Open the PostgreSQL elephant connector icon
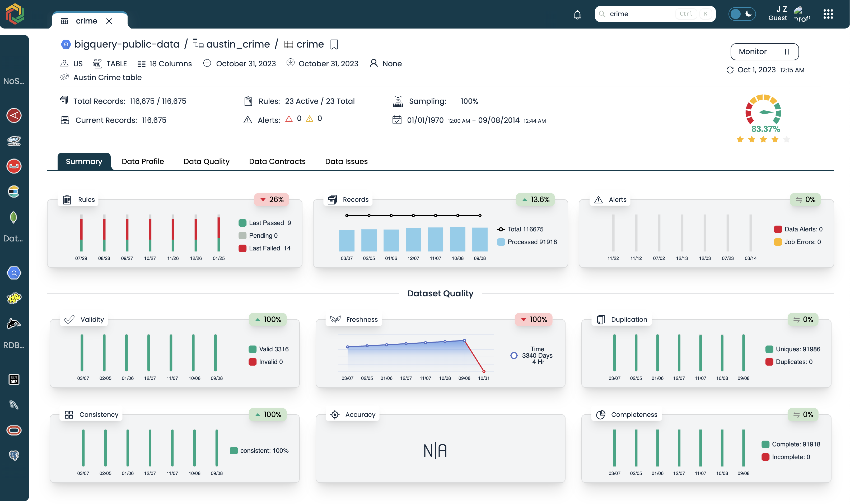This screenshot has height=504, width=850. pos(14,455)
